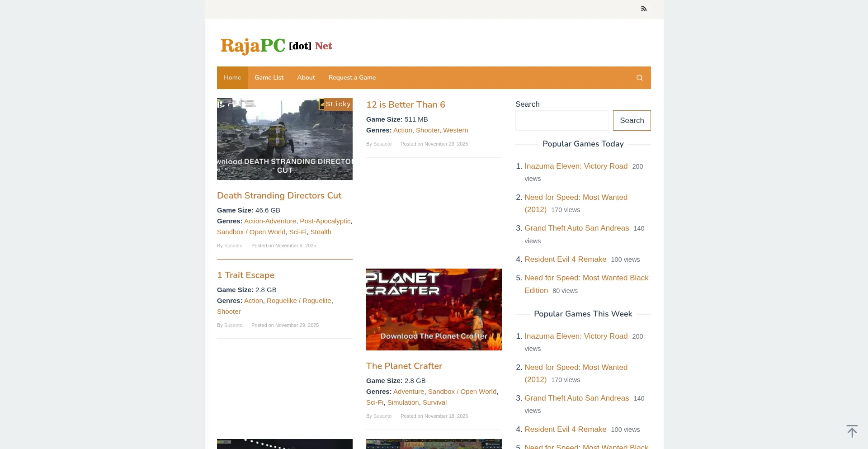This screenshot has height=449, width=868.
Task: Open 1 Trait Escape article
Action: (x=245, y=275)
